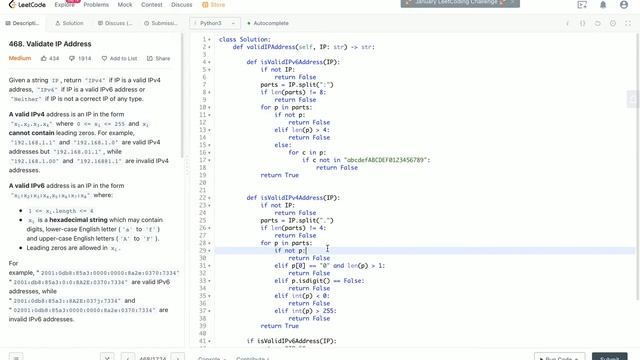Click the code editor vertical scrollbar
Viewport: 640px width, 360px height.
(x=638, y=167)
